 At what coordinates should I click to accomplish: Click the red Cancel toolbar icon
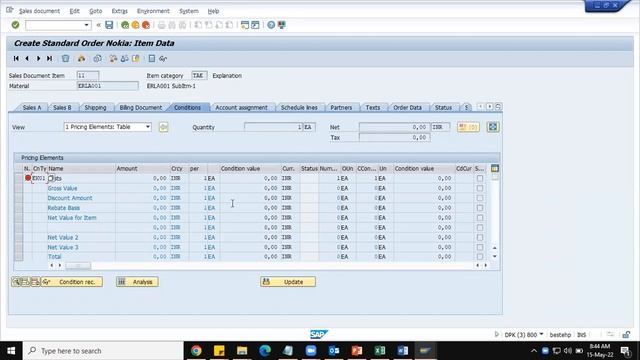pos(146,25)
